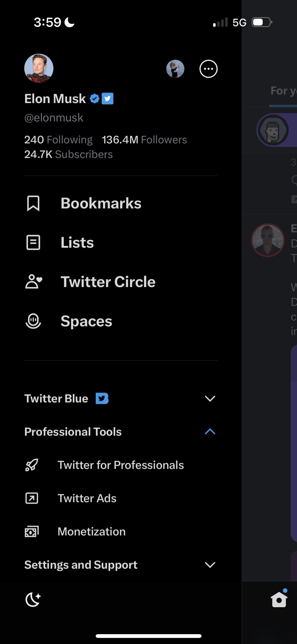View the 240 Following list
Screen dimensions: 297x644
(58, 140)
